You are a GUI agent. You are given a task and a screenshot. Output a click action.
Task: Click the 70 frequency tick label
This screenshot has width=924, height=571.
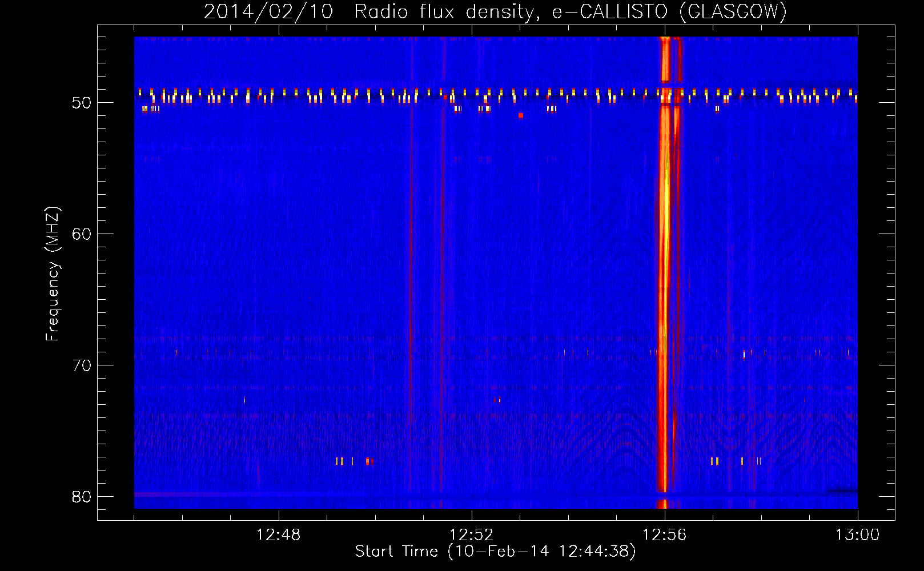[x=82, y=365]
